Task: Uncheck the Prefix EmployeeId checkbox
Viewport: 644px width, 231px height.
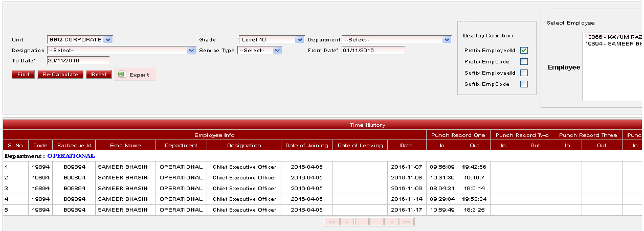Action: 524,51
